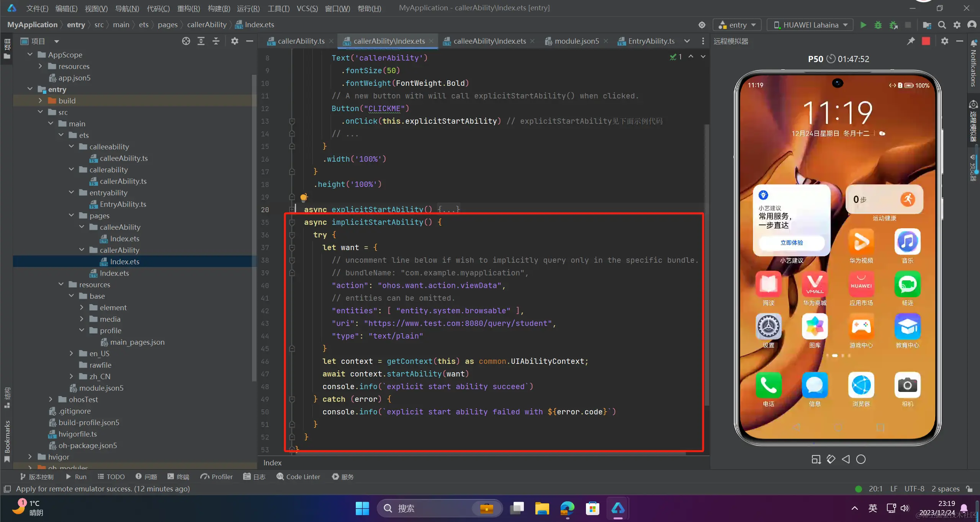Click the light bulb quick-fix icon

tap(304, 197)
